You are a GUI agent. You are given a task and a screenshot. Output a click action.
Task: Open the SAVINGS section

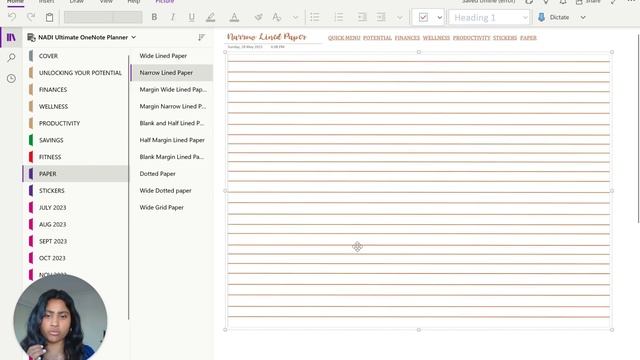(76, 140)
